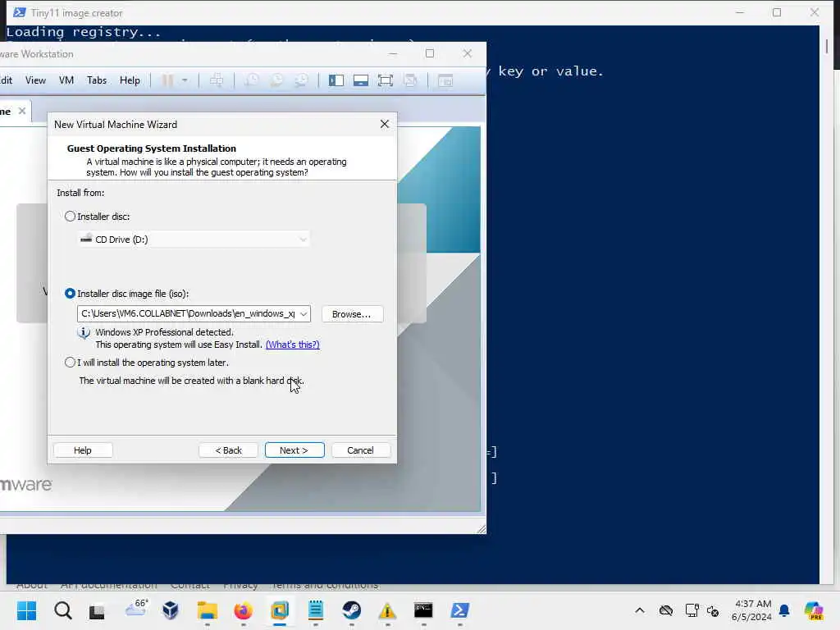Open Steam from the taskbar
Screen dimensions: 840x630
click(351, 610)
